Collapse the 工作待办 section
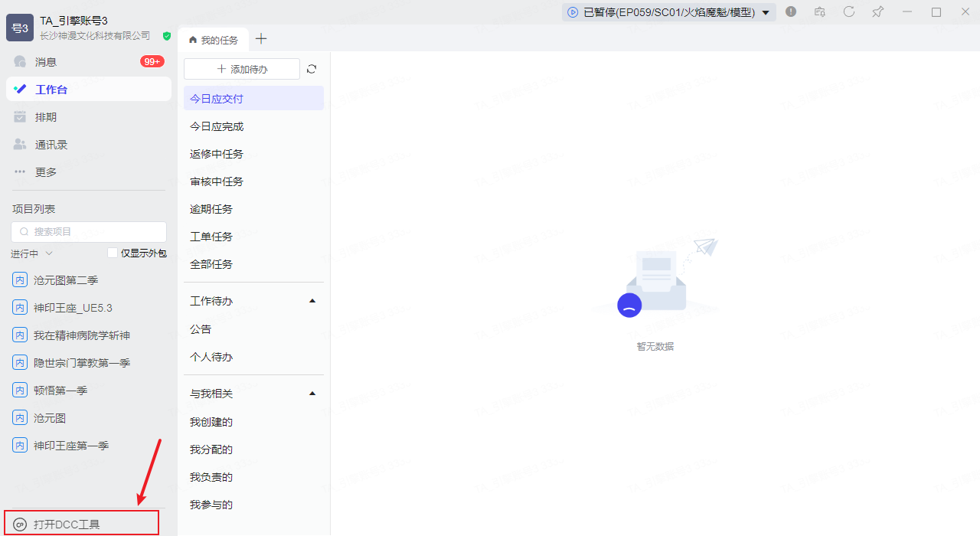This screenshot has height=536, width=980. click(x=312, y=302)
